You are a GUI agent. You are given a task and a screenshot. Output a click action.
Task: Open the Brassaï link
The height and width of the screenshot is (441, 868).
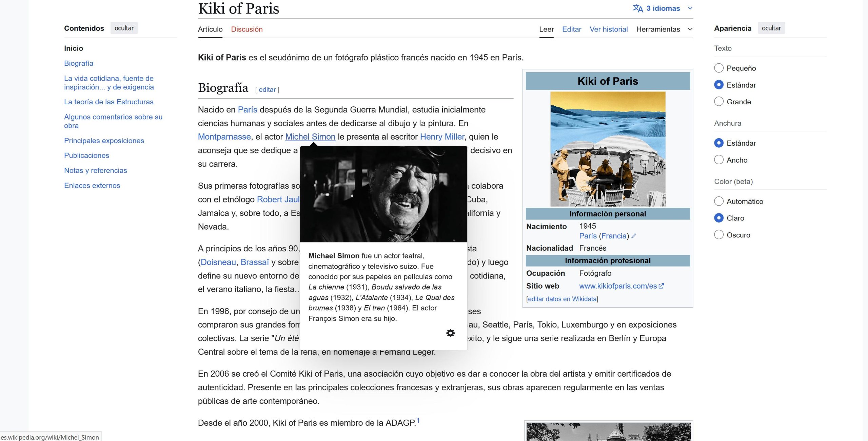[x=255, y=262]
